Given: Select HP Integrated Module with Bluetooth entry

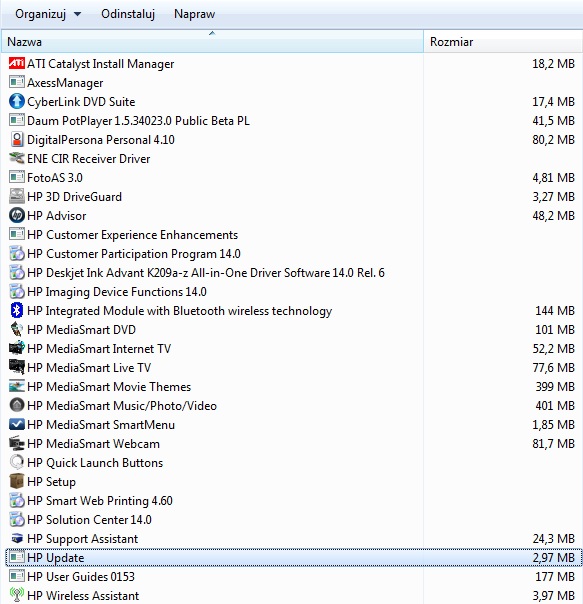Looking at the screenshot, I should point(294,310).
